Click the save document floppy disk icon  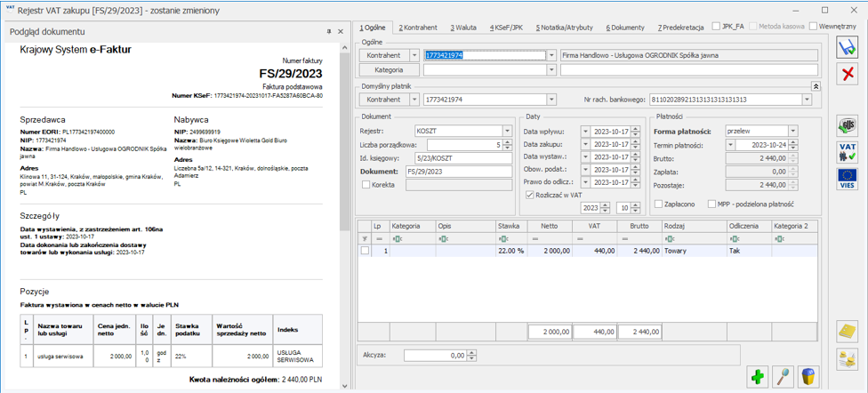847,46
